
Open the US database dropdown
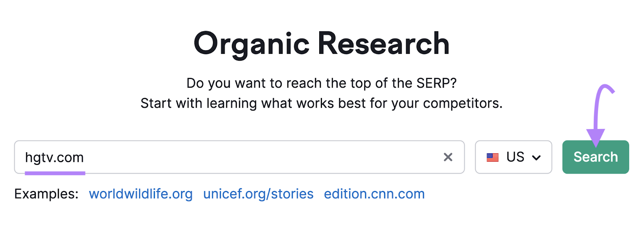513,157
